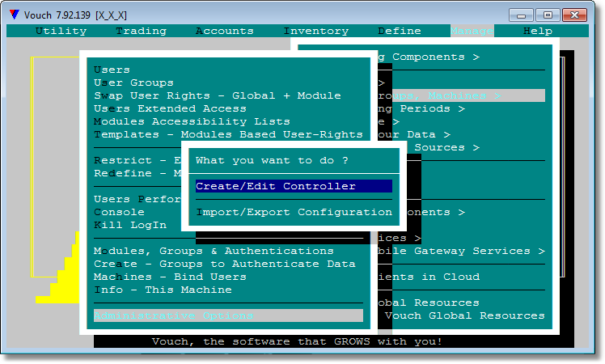Select Create/Edit Controller option
Viewport: 605px width, 364px height.
294,186
